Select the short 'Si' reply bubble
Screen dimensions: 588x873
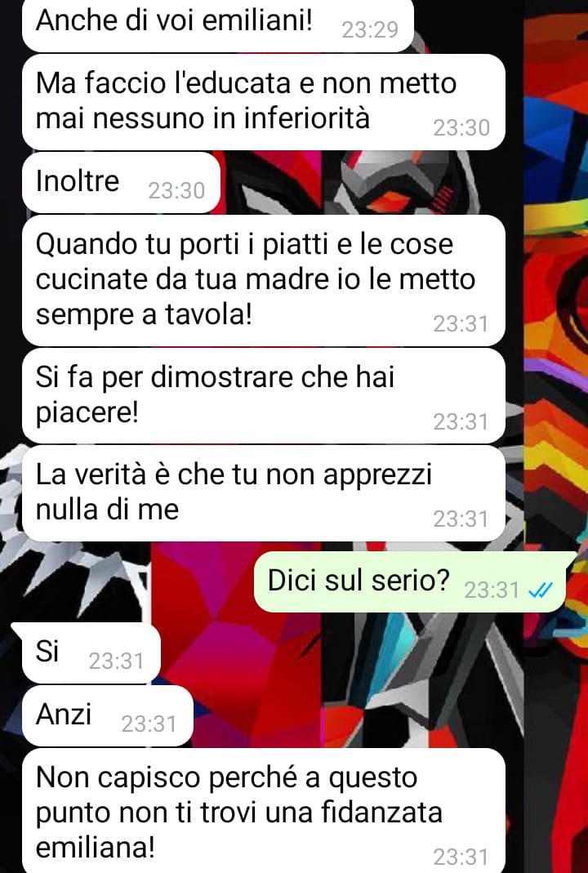pos(89,653)
